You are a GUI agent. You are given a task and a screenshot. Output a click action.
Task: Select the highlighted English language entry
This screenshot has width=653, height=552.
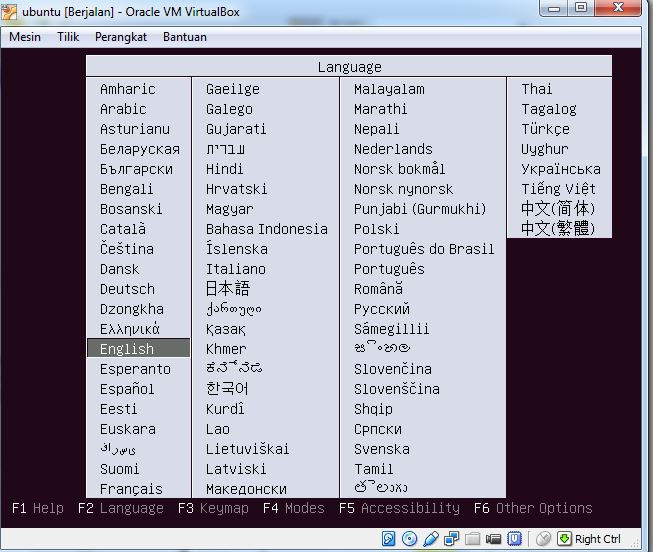(138, 348)
